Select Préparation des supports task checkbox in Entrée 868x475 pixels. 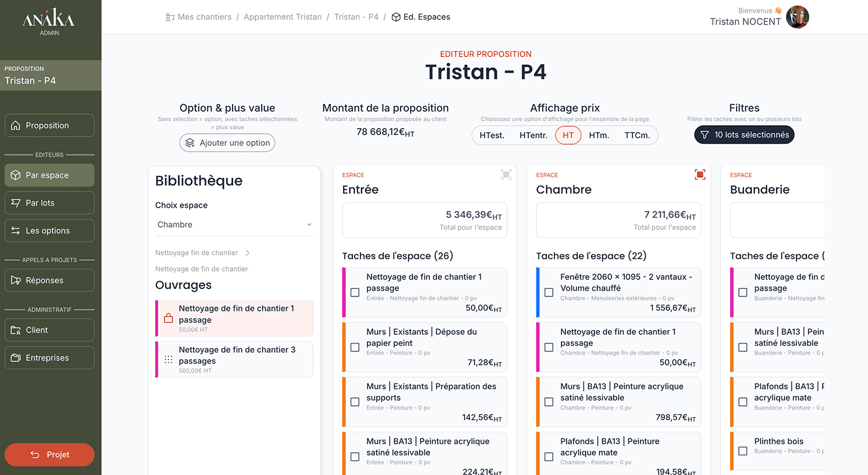[x=355, y=402]
